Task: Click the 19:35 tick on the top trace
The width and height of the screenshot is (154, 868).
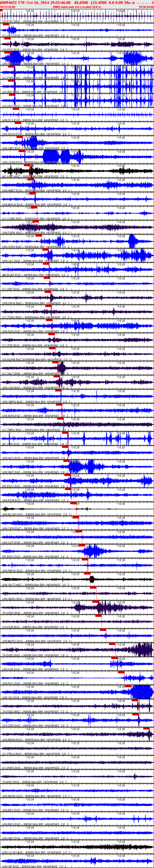Action: (76, 11)
